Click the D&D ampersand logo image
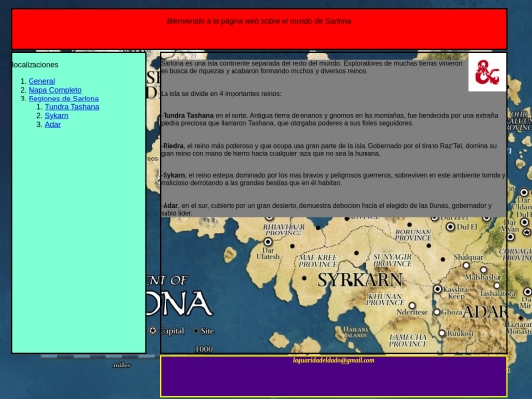The image size is (532, 399). [488, 72]
